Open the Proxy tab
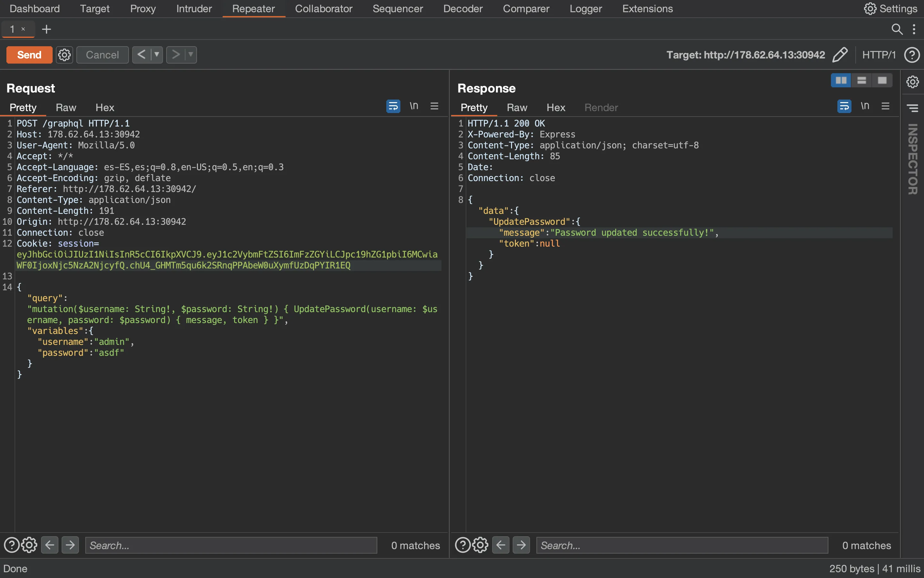Image resolution: width=924 pixels, height=578 pixels. coord(143,8)
